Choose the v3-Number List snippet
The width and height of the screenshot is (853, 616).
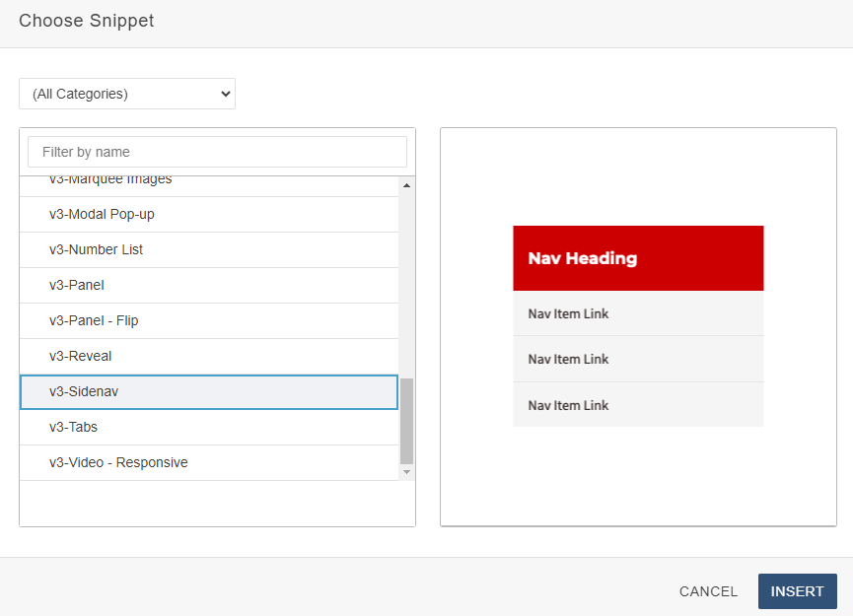pyautogui.click(x=96, y=249)
